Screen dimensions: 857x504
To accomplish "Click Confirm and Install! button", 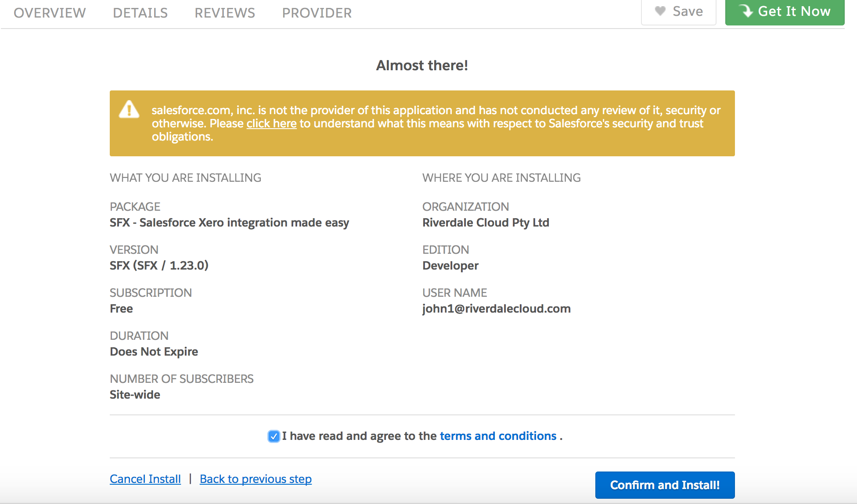I will (665, 485).
